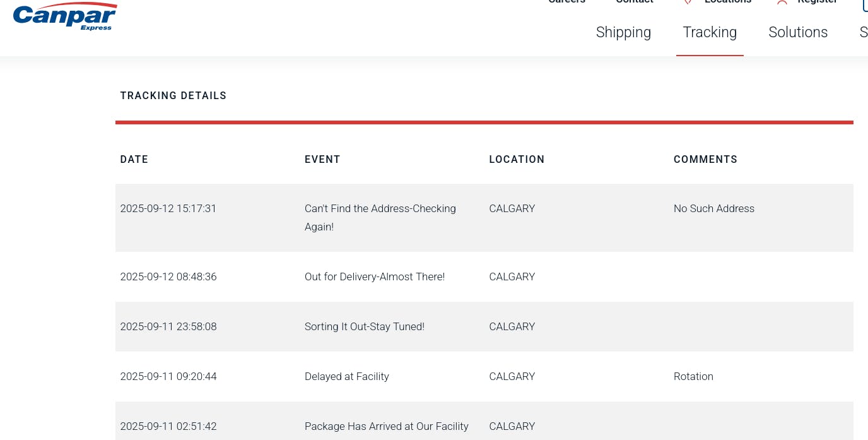Open the Locations link text
868x440 pixels.
pos(728,2)
